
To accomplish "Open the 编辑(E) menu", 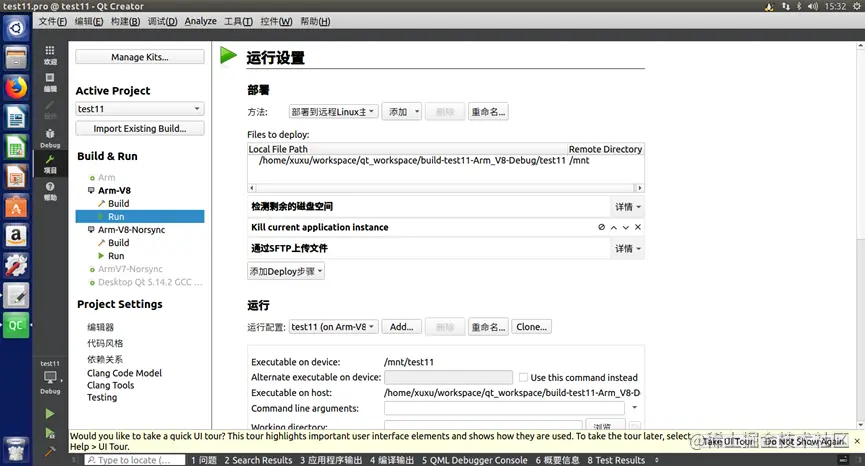I will click(89, 22).
